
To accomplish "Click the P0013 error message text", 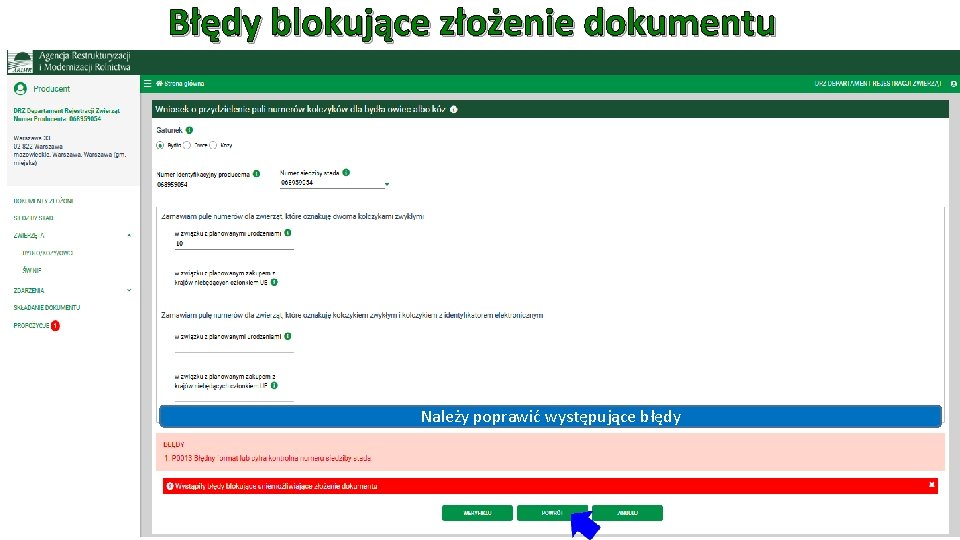I will [x=268, y=458].
